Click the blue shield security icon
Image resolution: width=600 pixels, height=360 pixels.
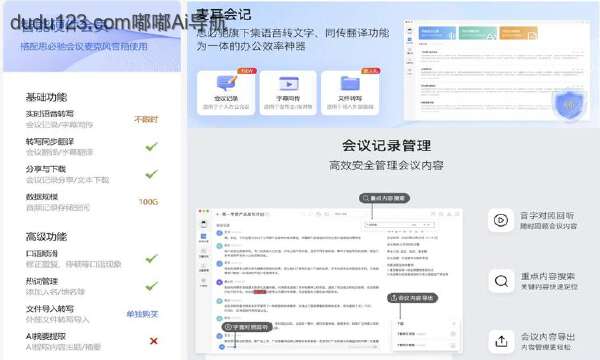click(x=570, y=105)
